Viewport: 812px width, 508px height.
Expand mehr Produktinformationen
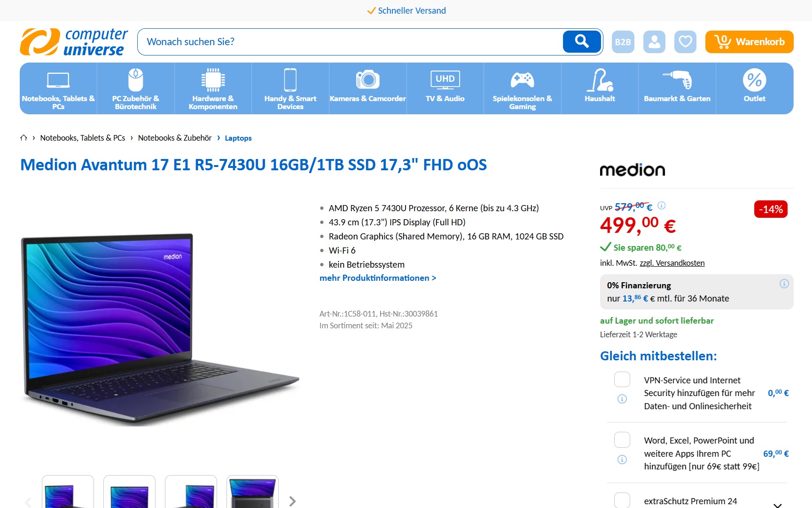point(378,278)
